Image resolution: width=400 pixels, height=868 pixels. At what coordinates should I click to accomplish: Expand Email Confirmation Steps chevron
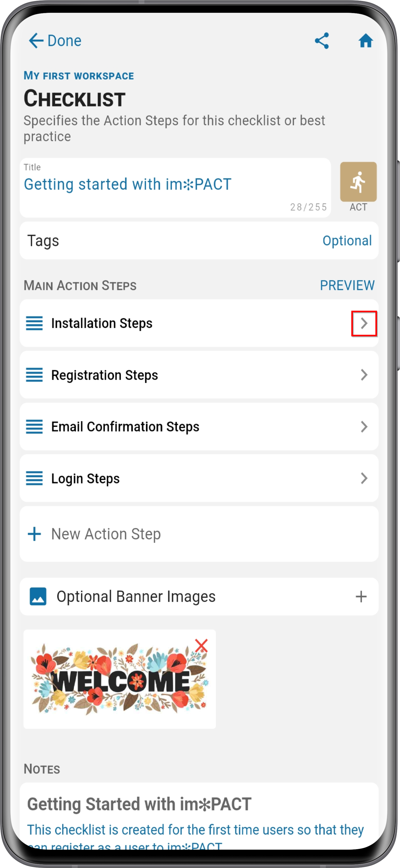(x=364, y=427)
